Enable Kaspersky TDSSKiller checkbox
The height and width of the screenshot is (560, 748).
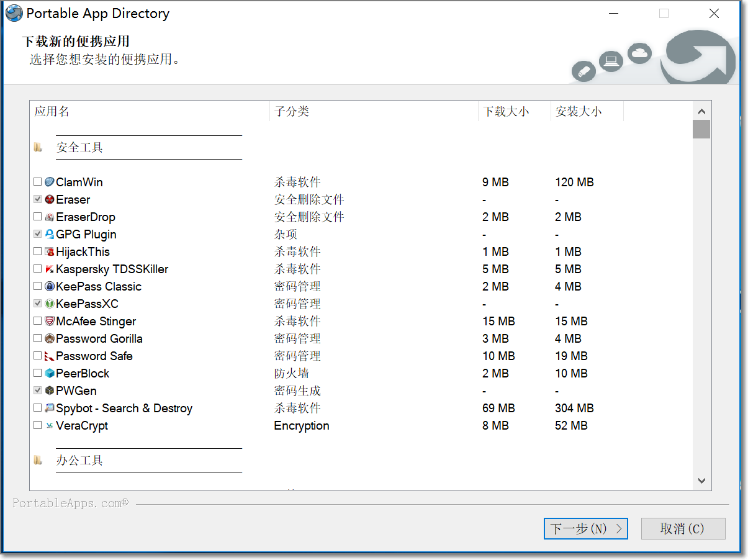pos(38,269)
